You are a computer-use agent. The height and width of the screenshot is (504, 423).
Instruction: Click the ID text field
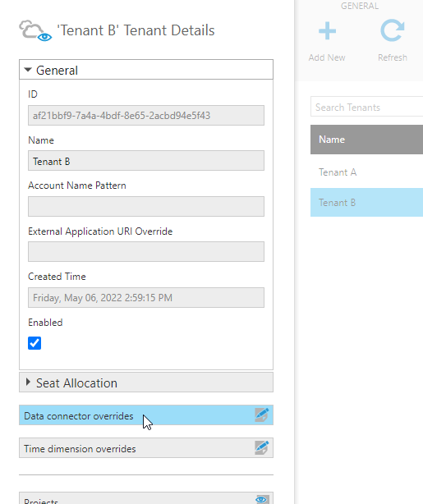tap(146, 115)
